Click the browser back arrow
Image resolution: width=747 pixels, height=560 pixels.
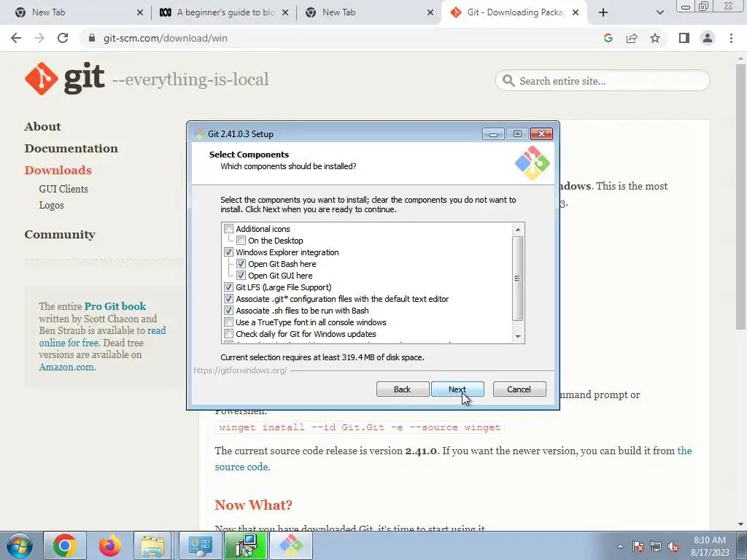tap(16, 38)
